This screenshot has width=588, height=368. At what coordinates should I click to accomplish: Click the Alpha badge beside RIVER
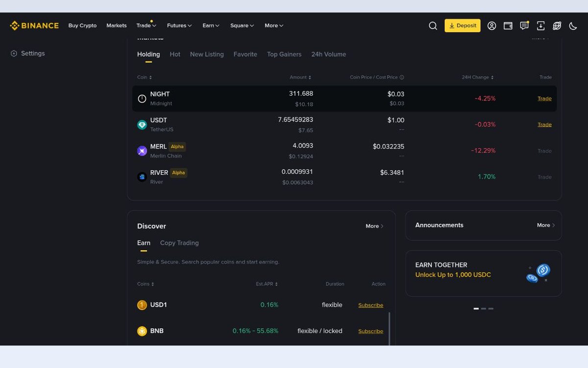(x=178, y=173)
